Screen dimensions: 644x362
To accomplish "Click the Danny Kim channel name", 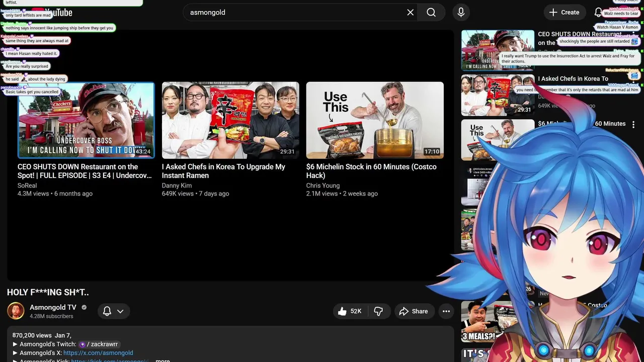I will [177, 186].
